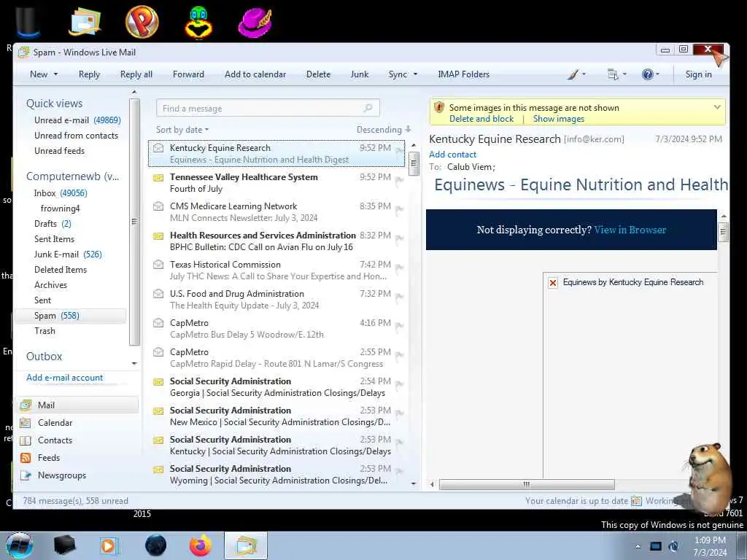This screenshot has height=560, width=747.
Task: Click the envelope icon of Tennessee Valley Healthcare message
Action: tap(158, 178)
